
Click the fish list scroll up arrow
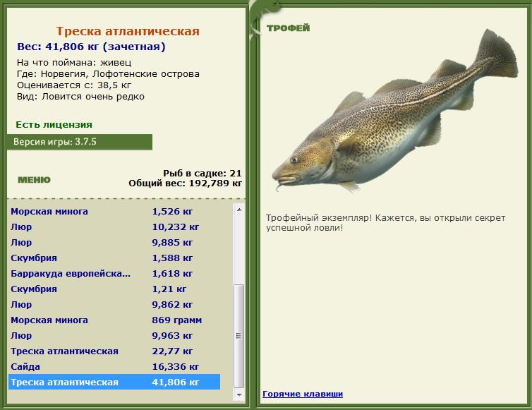tap(239, 210)
